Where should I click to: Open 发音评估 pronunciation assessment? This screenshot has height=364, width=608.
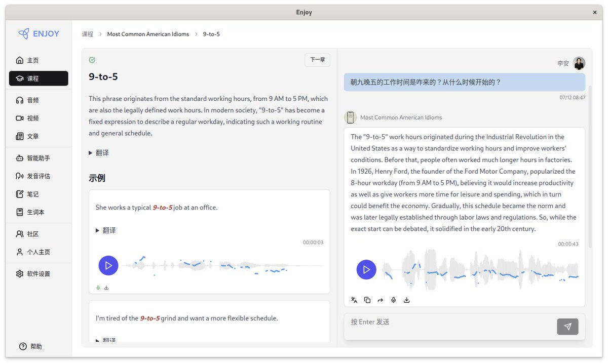click(x=39, y=176)
